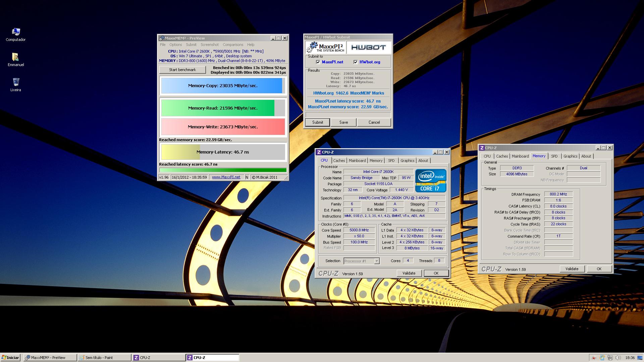This screenshot has height=362, width=644.
Task: Click Save button in HWbot Submit dialog
Action: coord(344,122)
